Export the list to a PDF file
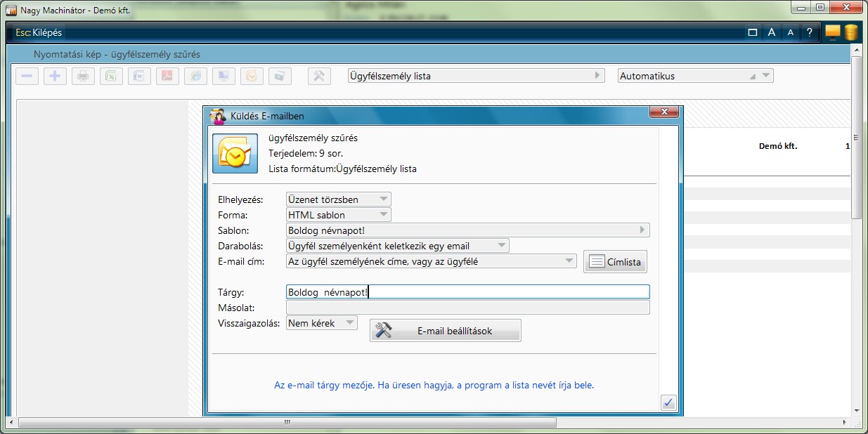868x434 pixels. pos(167,76)
